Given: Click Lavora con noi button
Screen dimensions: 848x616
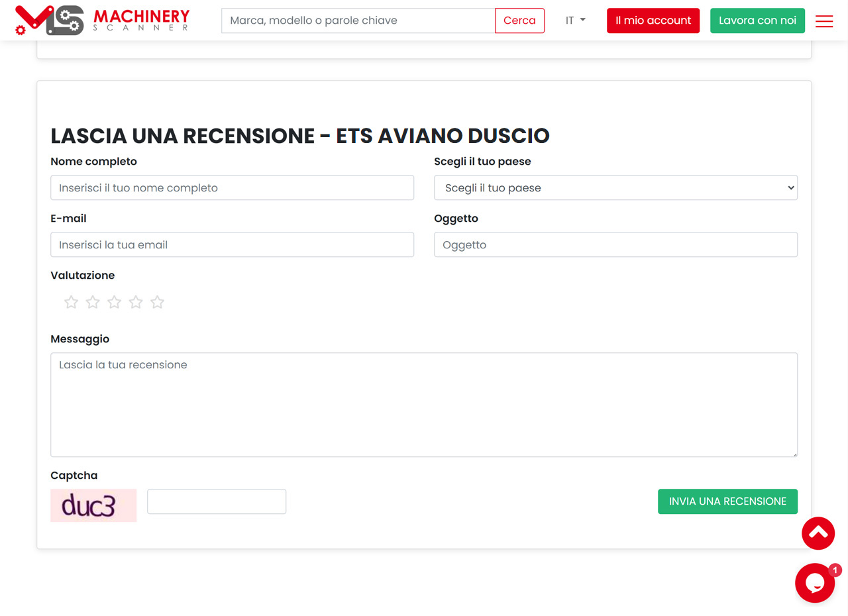Looking at the screenshot, I should pyautogui.click(x=757, y=21).
